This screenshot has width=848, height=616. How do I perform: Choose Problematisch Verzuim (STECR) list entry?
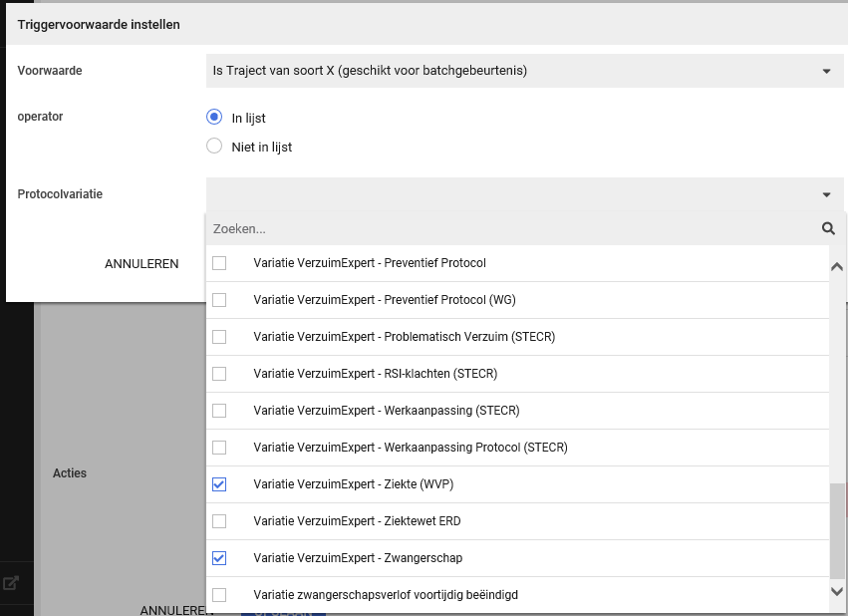(x=404, y=337)
